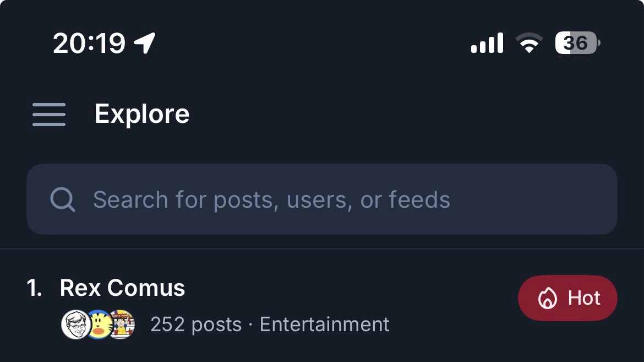Select the yellow striped cartoon avatar
The image size is (644, 362).
(99, 324)
